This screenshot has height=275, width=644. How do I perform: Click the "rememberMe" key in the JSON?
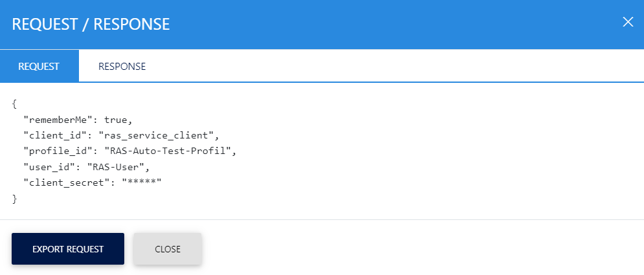pyautogui.click(x=58, y=120)
